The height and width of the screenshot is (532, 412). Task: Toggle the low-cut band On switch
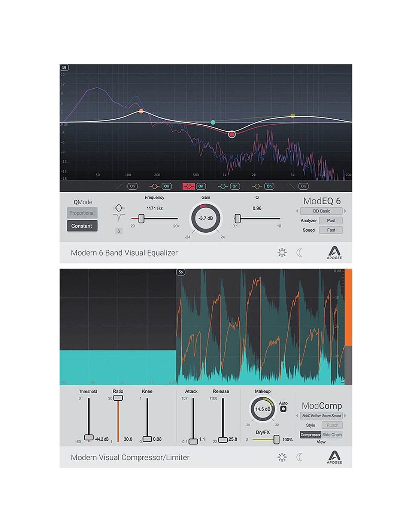point(132,186)
